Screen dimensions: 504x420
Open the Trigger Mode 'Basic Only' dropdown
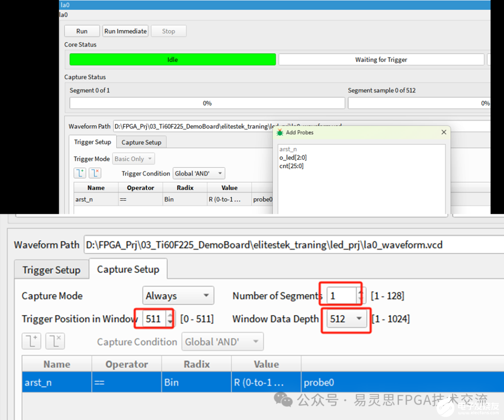pyautogui.click(x=133, y=159)
